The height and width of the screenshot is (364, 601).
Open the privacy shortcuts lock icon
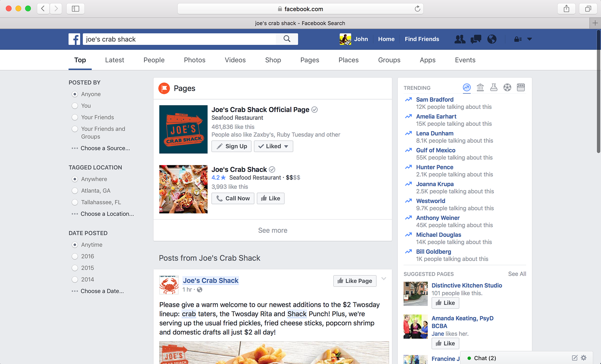tap(518, 39)
